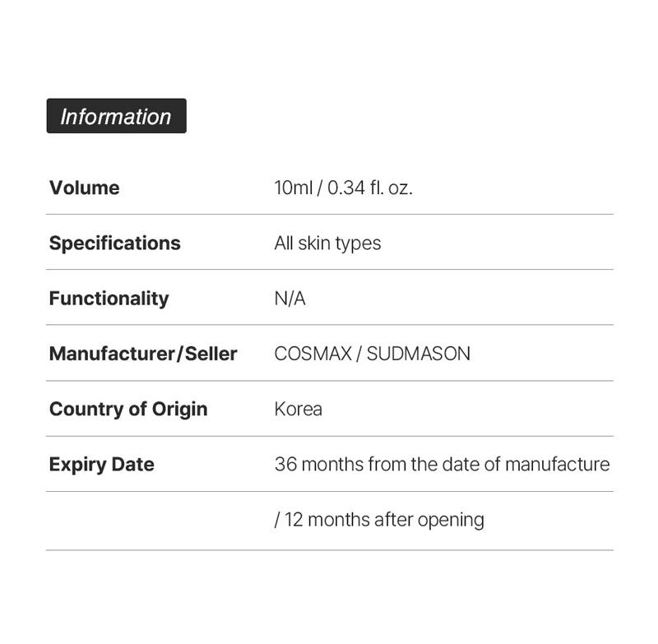
Task: Select the Specifications row label
Action: 114,243
